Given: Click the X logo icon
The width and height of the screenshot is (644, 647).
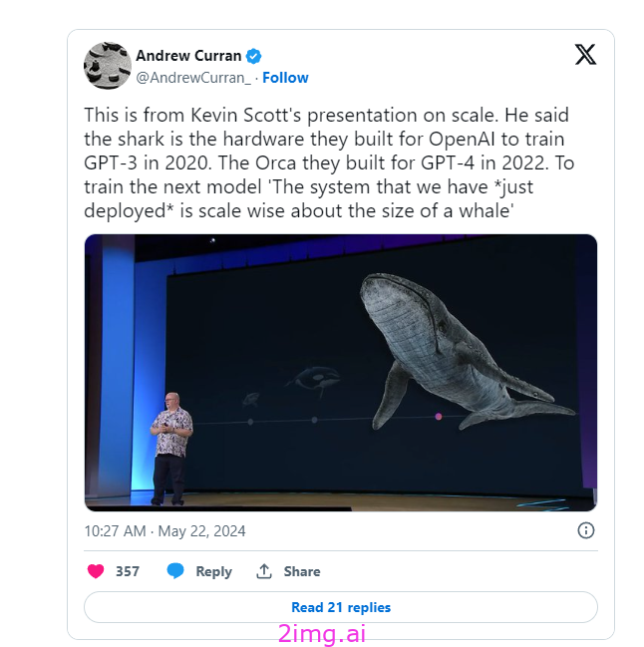Looking at the screenshot, I should [x=585, y=55].
